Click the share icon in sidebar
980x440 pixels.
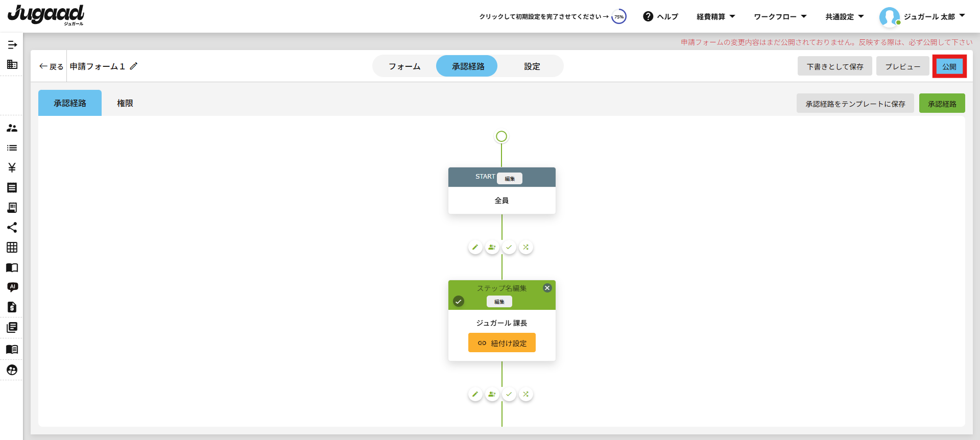[12, 228]
